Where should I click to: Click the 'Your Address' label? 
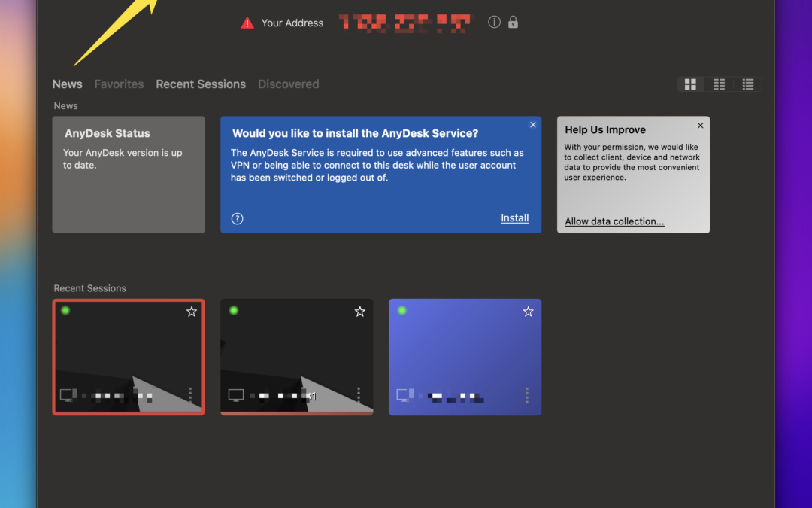pyautogui.click(x=292, y=23)
